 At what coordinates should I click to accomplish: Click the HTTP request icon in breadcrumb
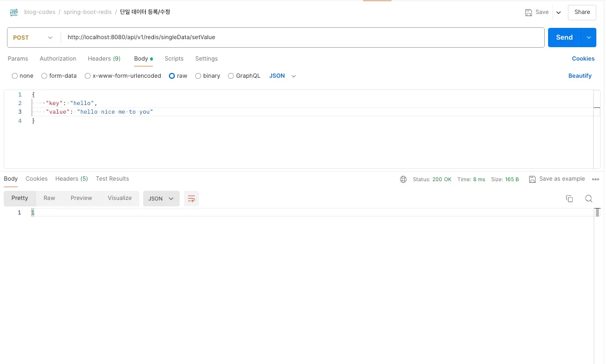coord(14,12)
